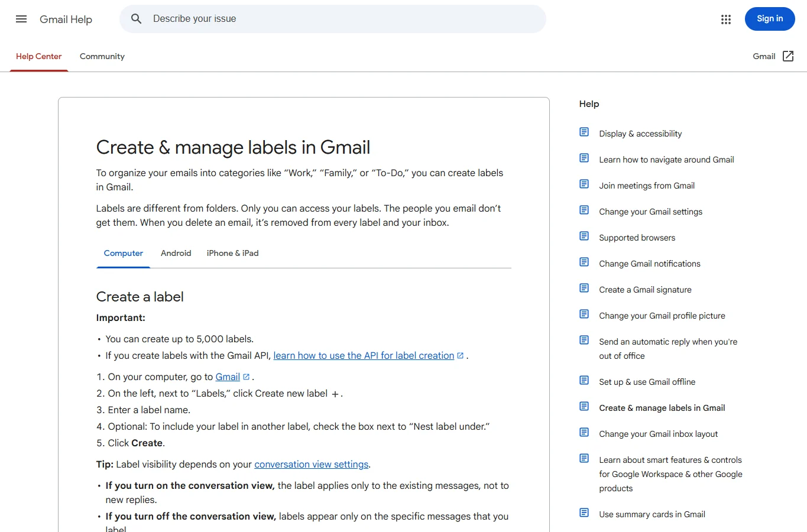This screenshot has width=807, height=532.
Task: Click the Gmail Help title
Action: click(66, 19)
